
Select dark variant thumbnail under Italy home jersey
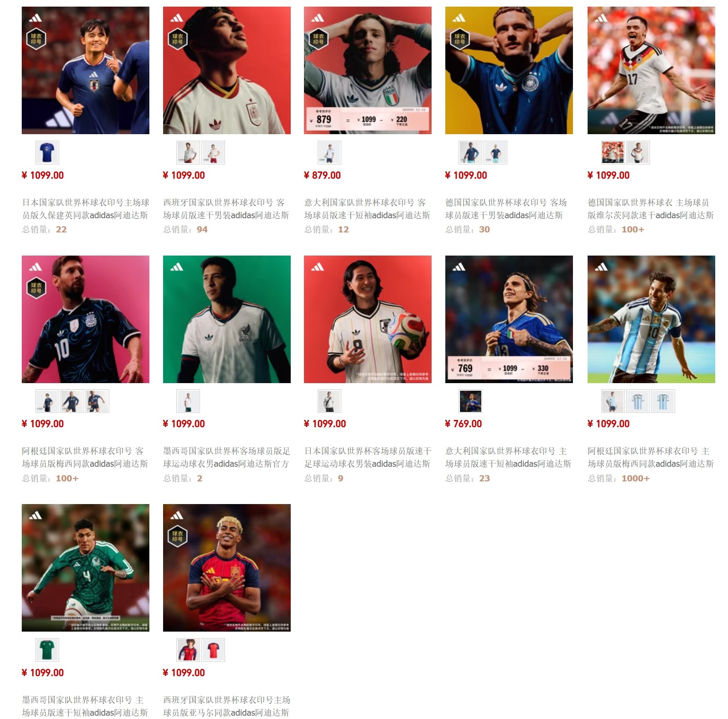pyautogui.click(x=471, y=401)
